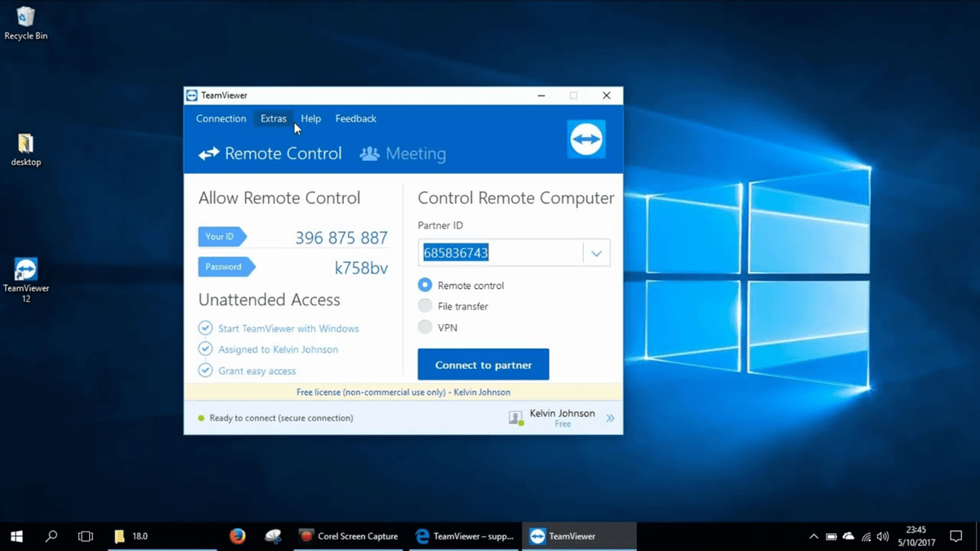The width and height of the screenshot is (980, 551).
Task: Select the Remote control radio button
Action: [x=425, y=286]
